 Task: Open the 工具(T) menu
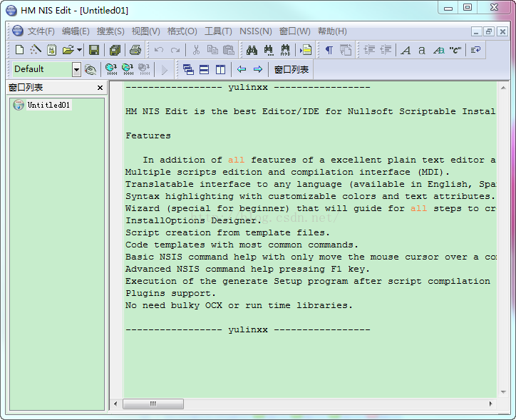point(218,31)
